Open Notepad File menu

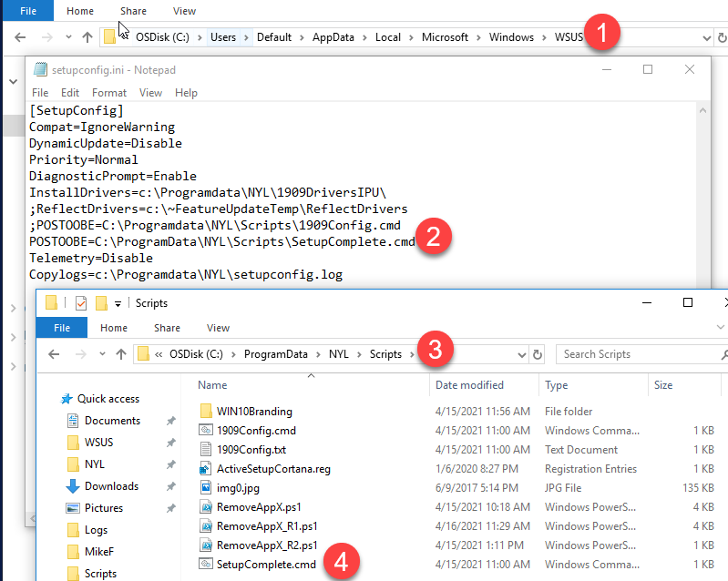point(40,93)
